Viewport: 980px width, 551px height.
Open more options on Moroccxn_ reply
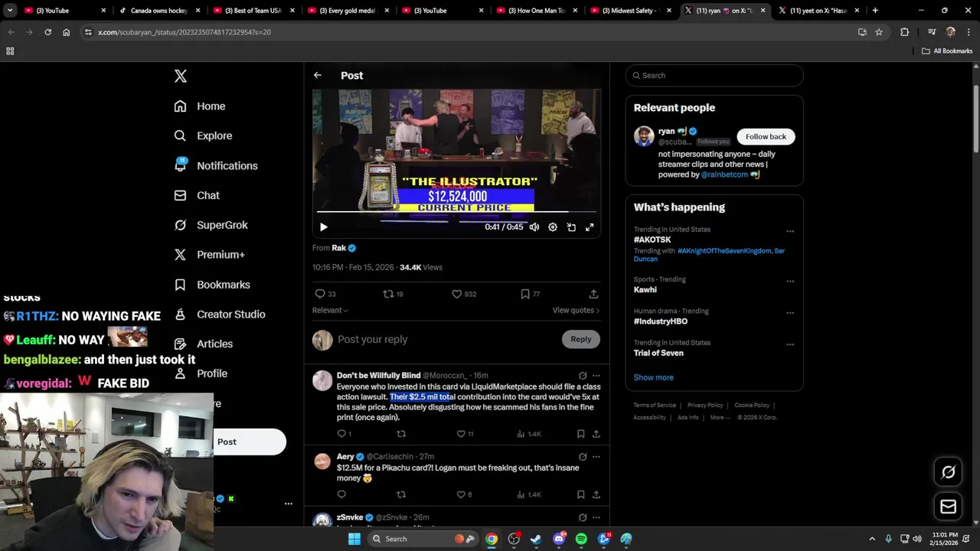(596, 376)
